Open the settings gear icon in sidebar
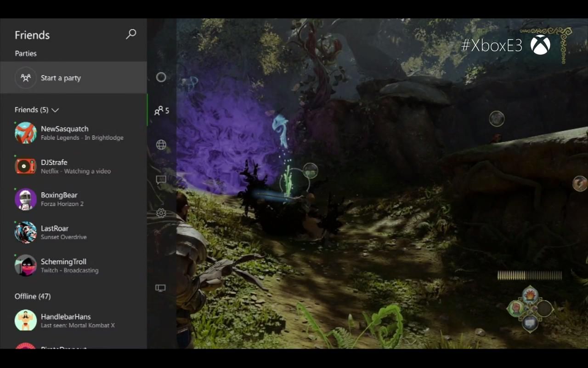The image size is (588, 368). (161, 213)
